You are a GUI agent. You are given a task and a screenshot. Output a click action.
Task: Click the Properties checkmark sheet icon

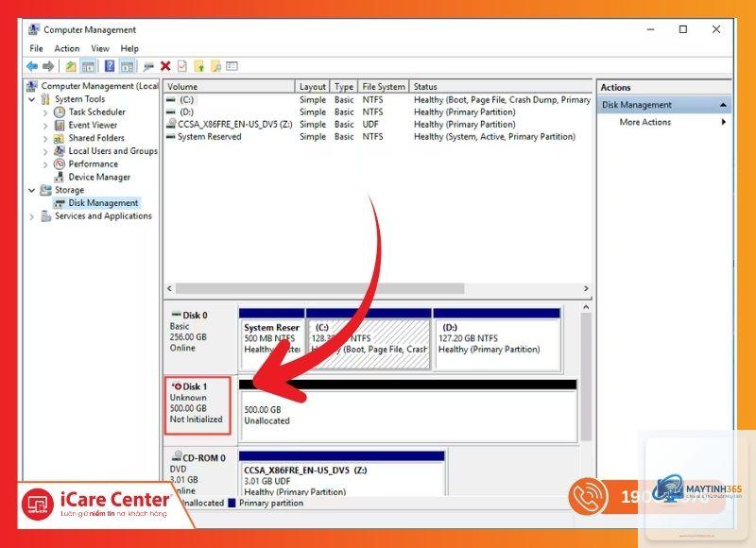click(181, 66)
